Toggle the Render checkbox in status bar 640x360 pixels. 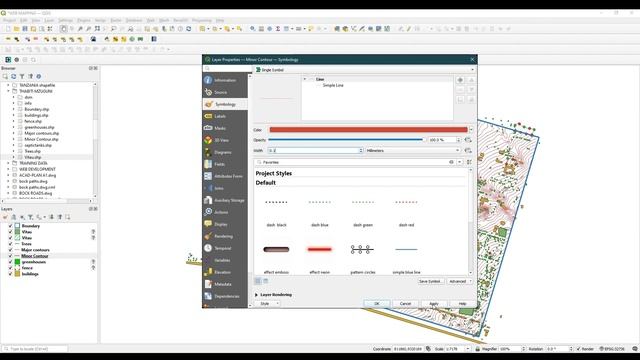tap(578, 349)
